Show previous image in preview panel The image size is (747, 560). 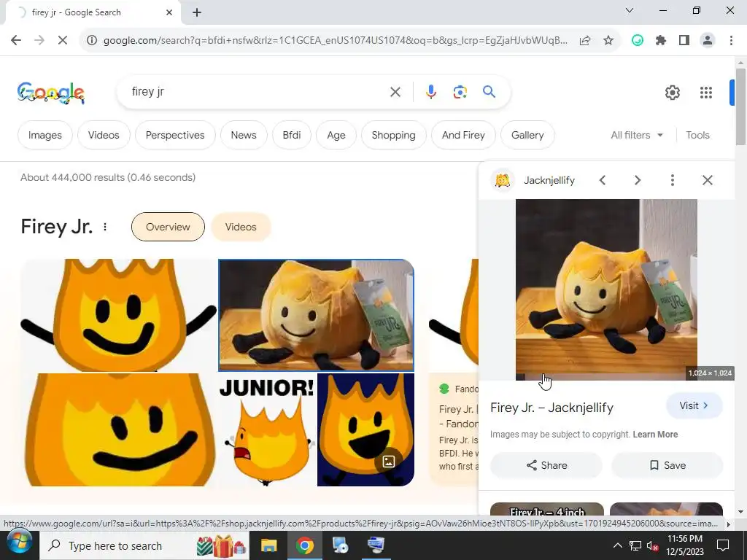pyautogui.click(x=603, y=180)
